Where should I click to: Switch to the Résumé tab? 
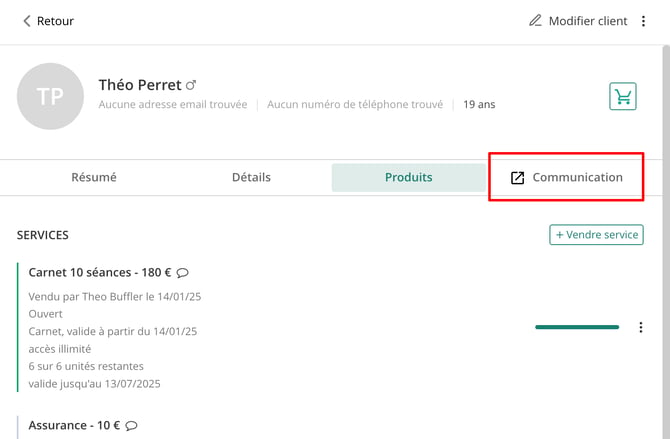pos(94,177)
